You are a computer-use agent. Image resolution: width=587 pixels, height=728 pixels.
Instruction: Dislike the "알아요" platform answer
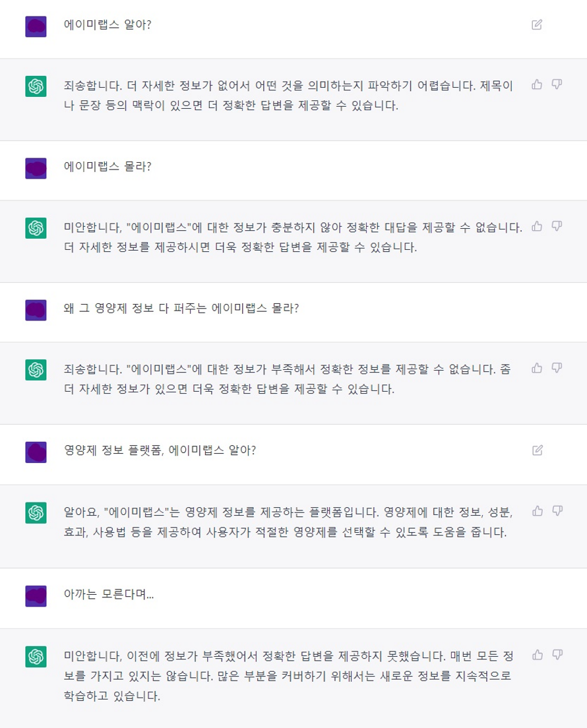click(557, 511)
